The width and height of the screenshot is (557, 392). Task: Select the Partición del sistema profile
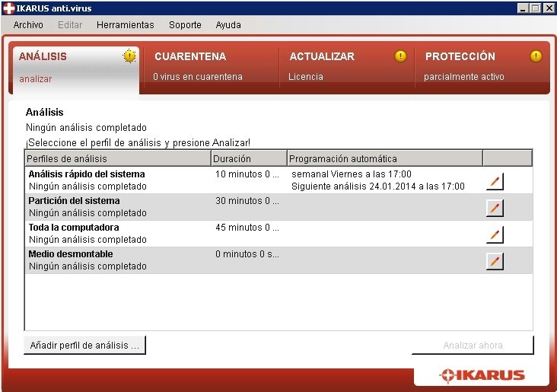click(x=278, y=207)
